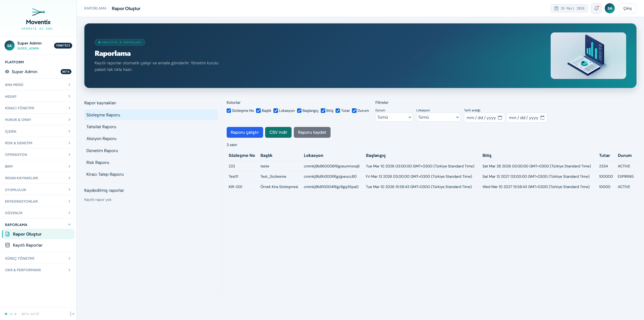
Task: Collapse the RAPORLAMA section
Action: (x=38, y=225)
